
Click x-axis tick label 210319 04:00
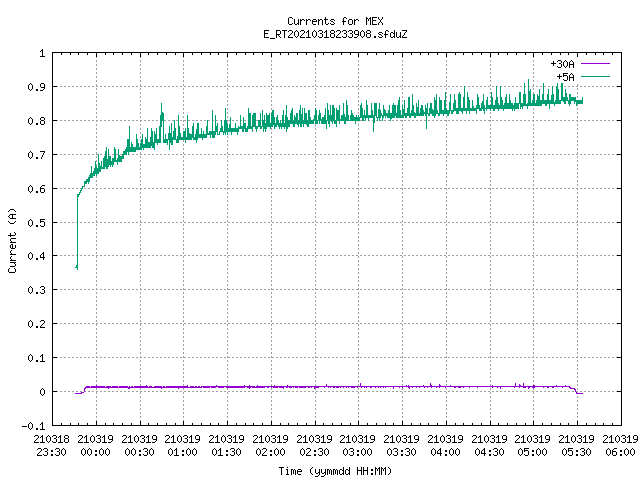point(446,445)
